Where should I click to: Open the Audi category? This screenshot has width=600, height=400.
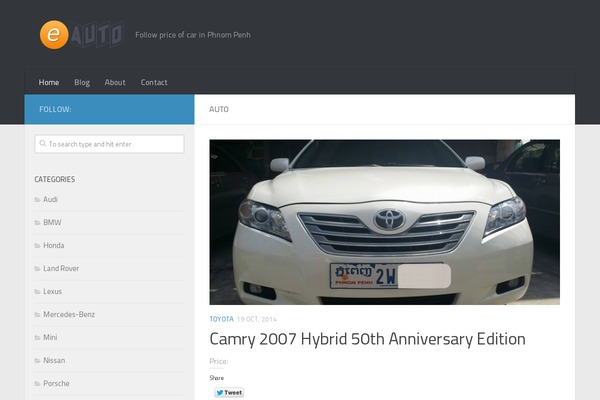click(50, 199)
